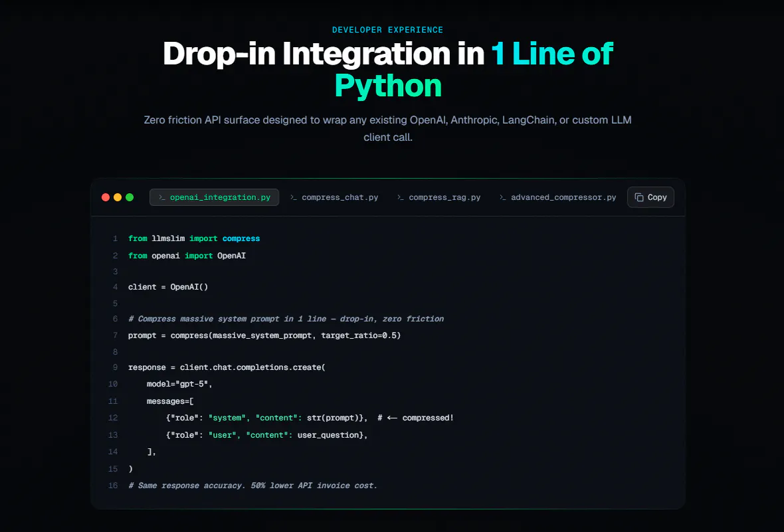Click the code line with role "user"
The image size is (784, 532).
pos(266,435)
